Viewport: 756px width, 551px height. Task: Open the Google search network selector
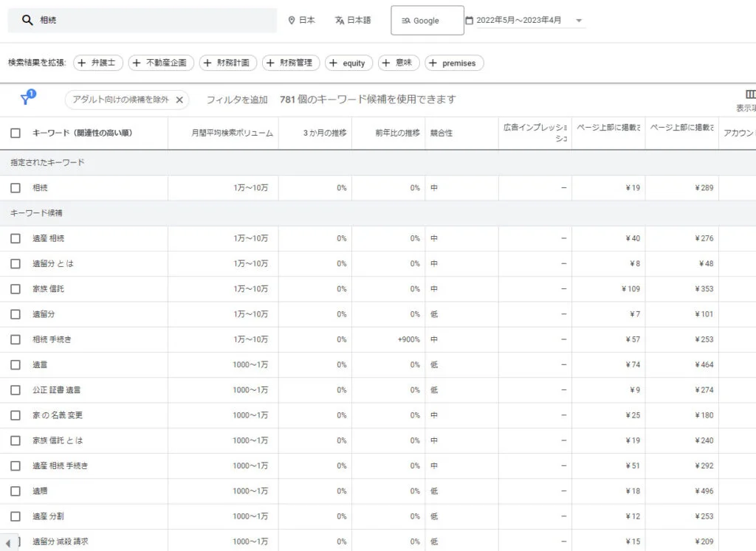tap(427, 20)
